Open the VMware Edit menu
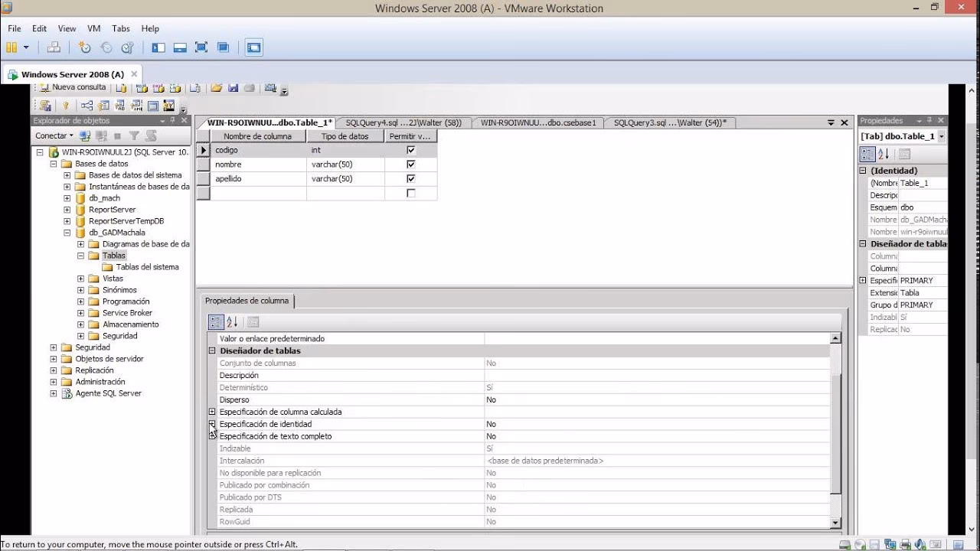The height and width of the screenshot is (551, 980). pos(39,28)
